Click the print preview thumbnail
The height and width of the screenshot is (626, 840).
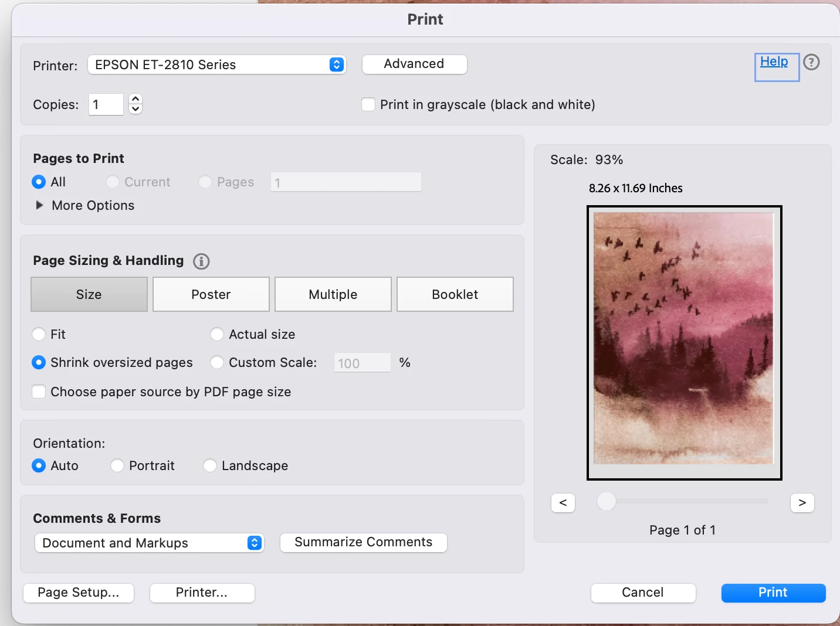[x=685, y=343]
